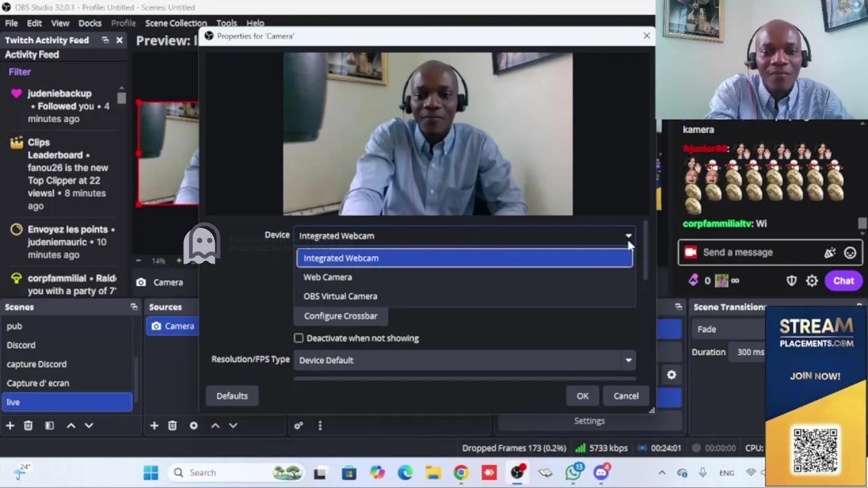Move scene down with arrow icon
The height and width of the screenshot is (488, 868).
[x=89, y=426]
